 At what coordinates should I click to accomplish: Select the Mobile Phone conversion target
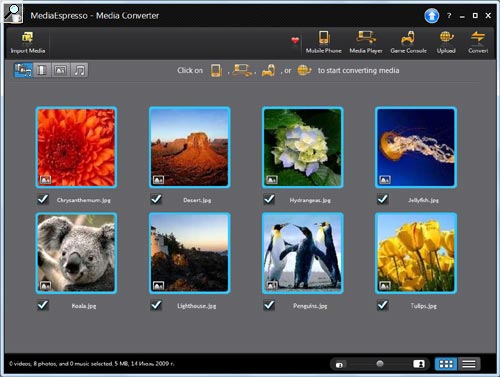[323, 42]
